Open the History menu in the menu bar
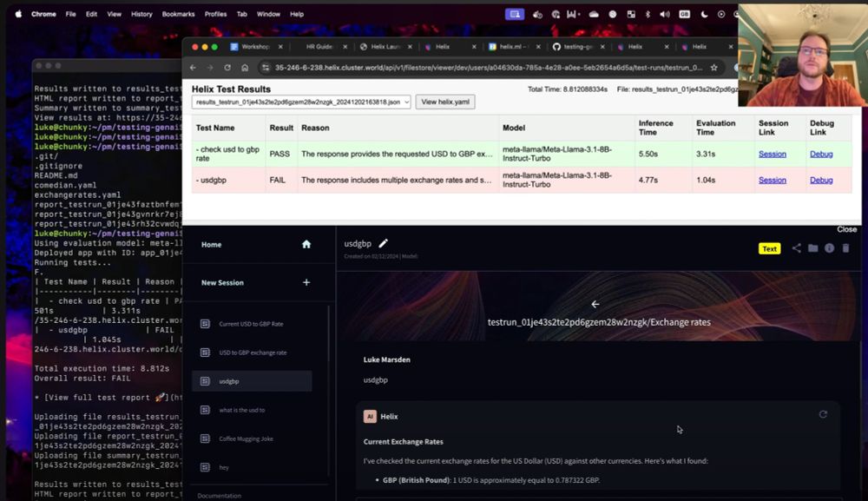The image size is (868, 501). point(141,15)
